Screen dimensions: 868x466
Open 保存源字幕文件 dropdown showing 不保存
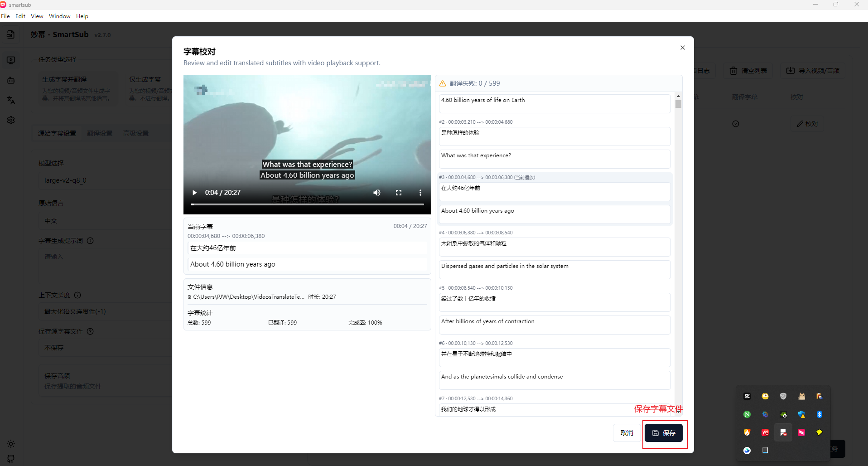(105, 348)
